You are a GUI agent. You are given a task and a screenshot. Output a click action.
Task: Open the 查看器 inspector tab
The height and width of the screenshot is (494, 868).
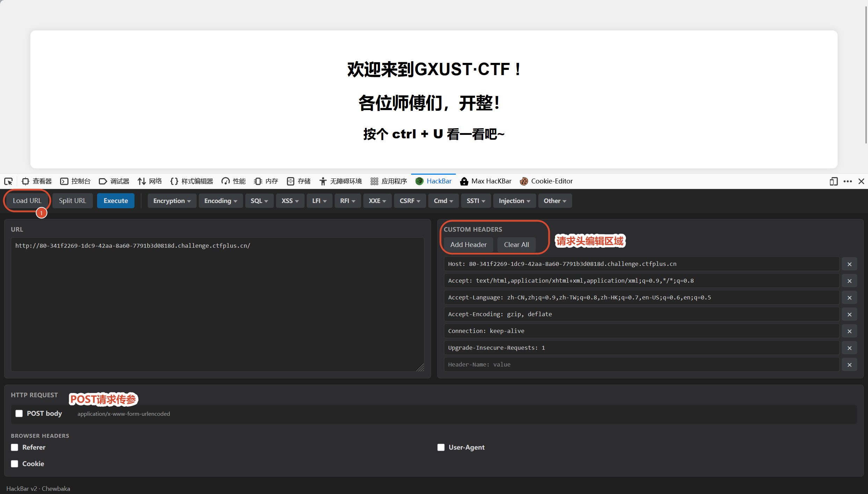[x=37, y=181]
